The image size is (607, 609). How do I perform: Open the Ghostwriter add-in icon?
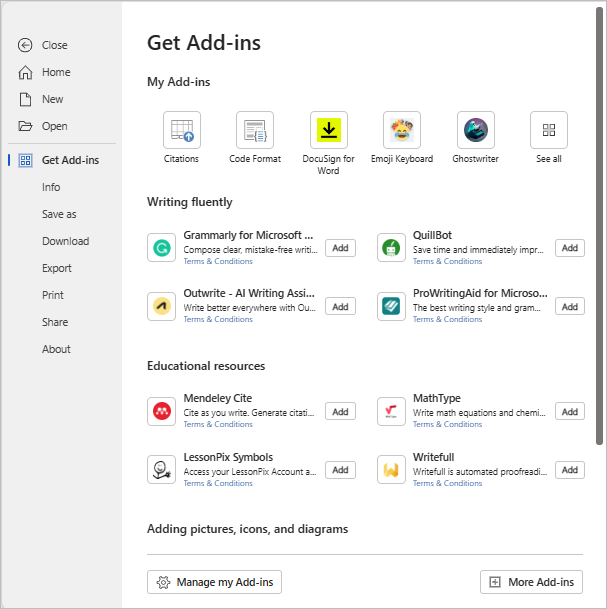(x=476, y=130)
